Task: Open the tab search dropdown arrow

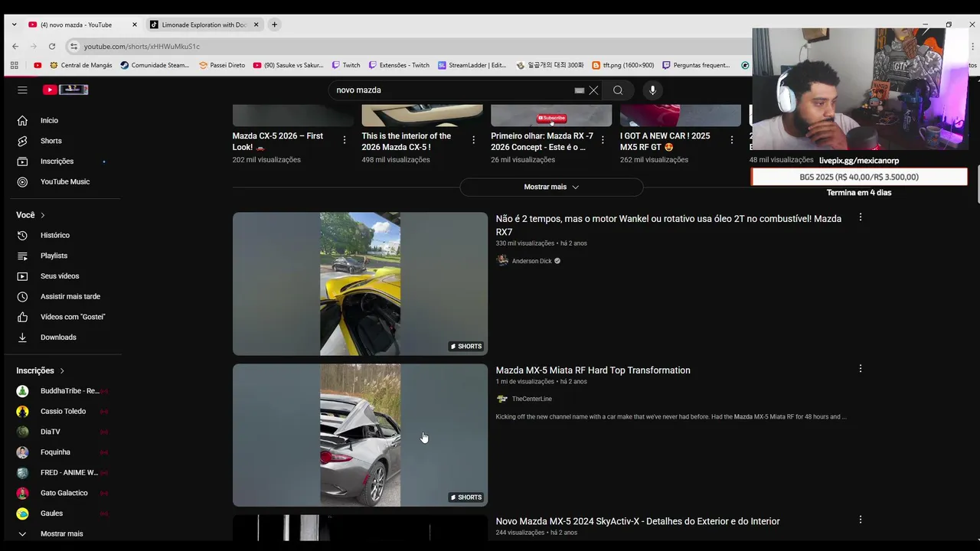Action: pos(14,24)
